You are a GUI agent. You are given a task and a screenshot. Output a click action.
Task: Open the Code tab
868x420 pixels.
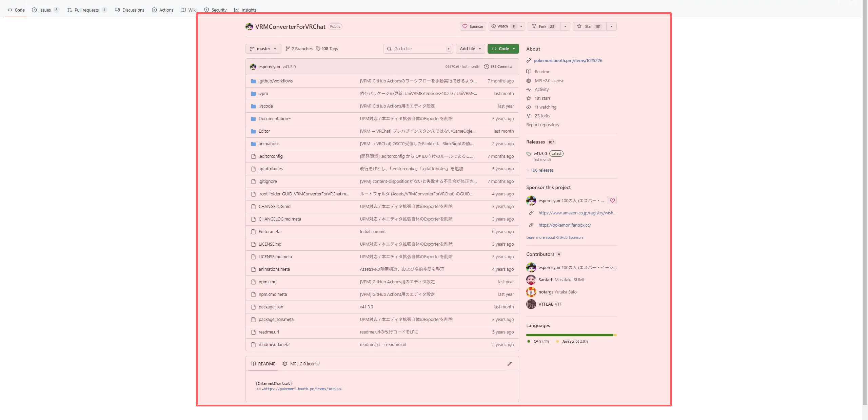16,10
